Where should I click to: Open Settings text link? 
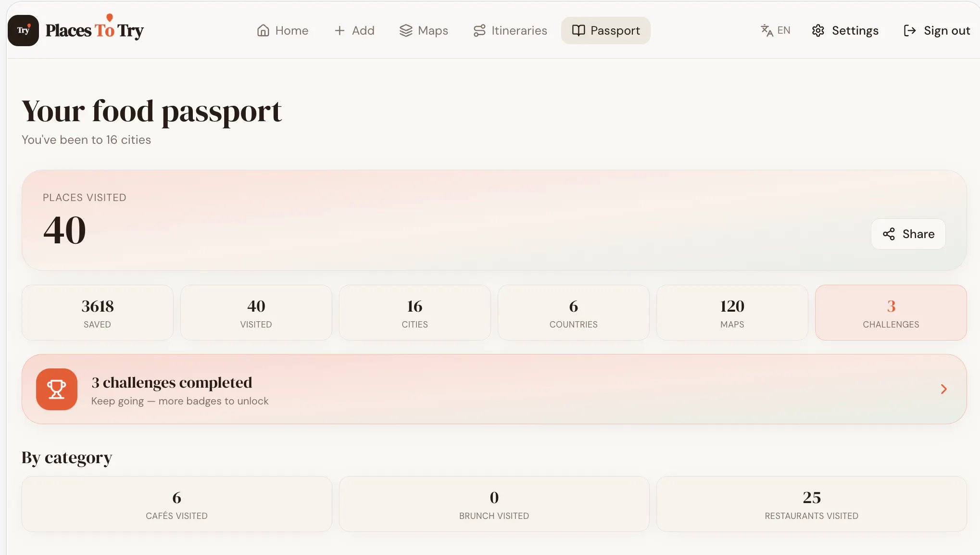coord(855,30)
